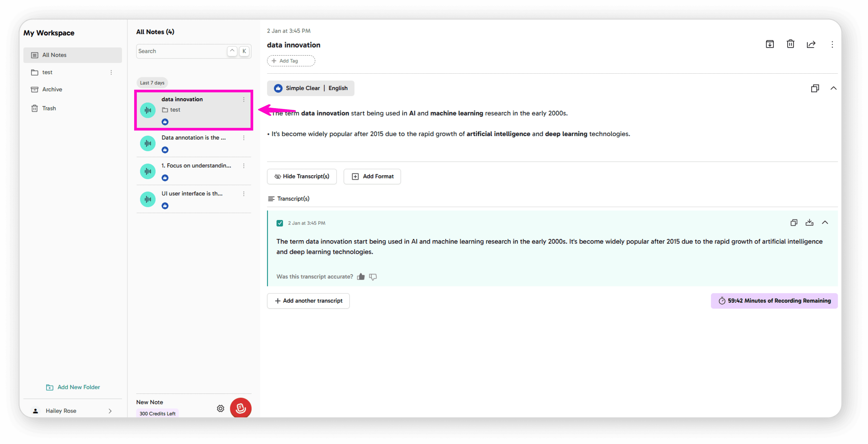Copy the Simple Clear formatted text
868x444 pixels.
814,88
